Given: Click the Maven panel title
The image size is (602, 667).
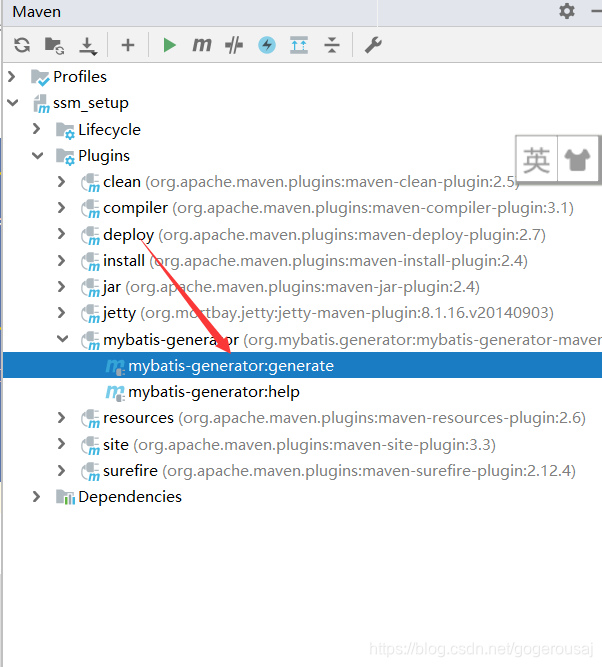Looking at the screenshot, I should coord(37,12).
